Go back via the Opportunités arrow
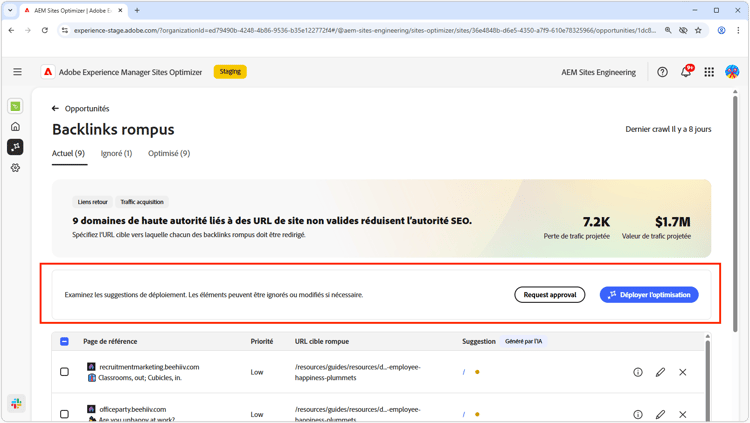This screenshot has width=750, height=423. pyautogui.click(x=55, y=109)
